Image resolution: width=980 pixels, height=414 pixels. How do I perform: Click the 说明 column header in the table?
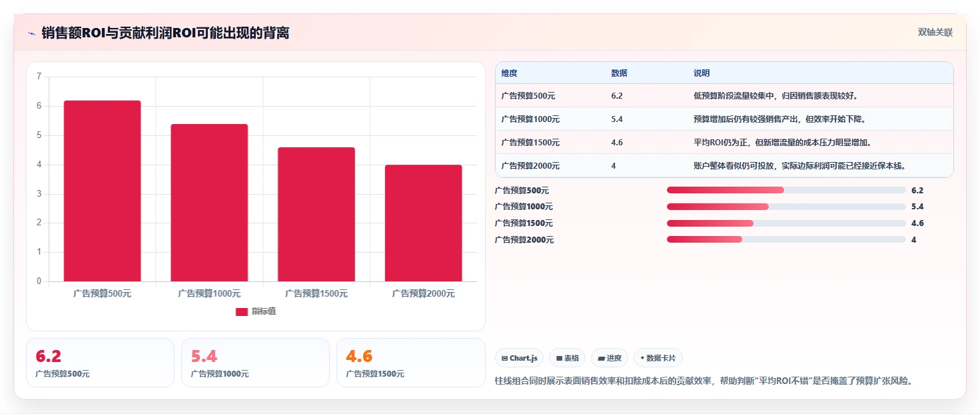coord(702,73)
